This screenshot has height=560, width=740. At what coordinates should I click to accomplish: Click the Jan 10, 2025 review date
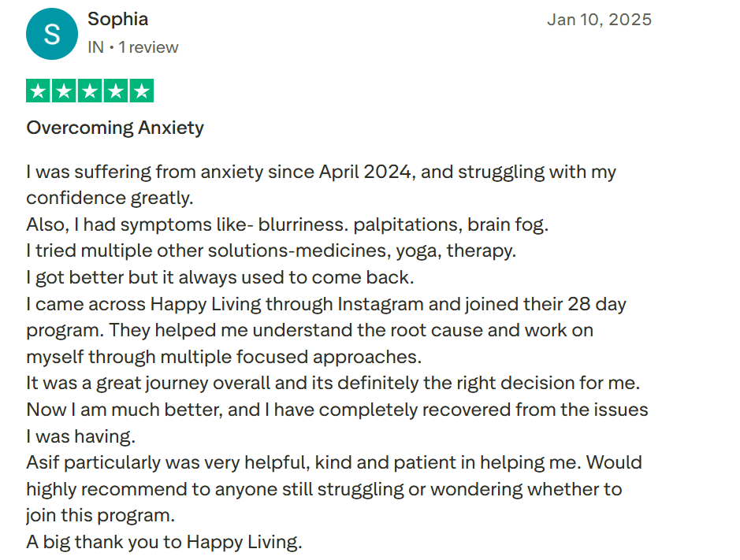(599, 20)
